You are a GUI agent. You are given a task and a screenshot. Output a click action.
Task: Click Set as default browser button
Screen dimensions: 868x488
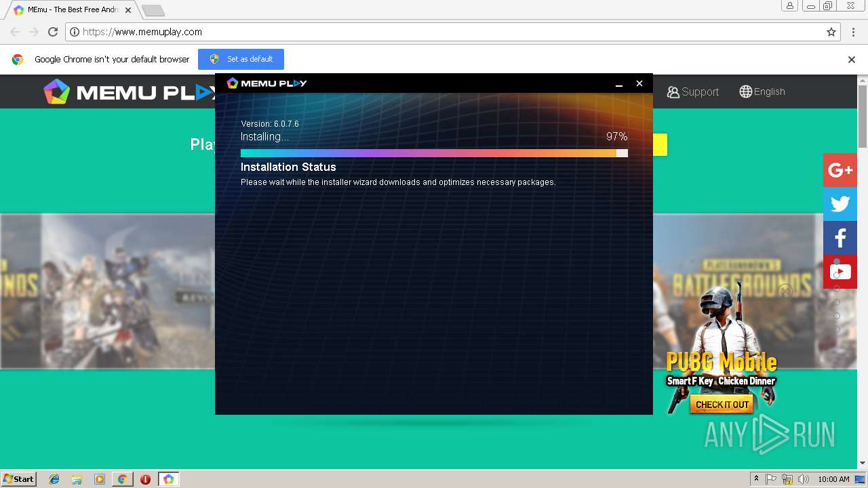pyautogui.click(x=241, y=59)
